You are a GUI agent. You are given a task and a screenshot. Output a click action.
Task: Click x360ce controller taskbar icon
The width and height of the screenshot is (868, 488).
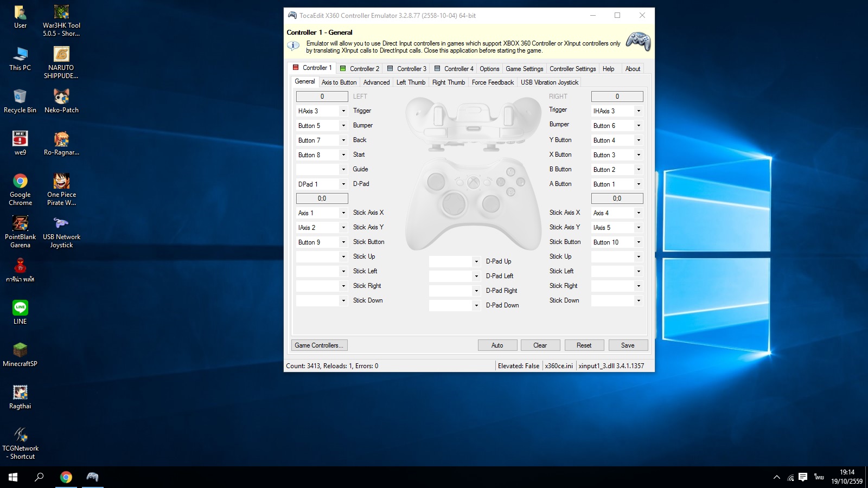pyautogui.click(x=93, y=477)
